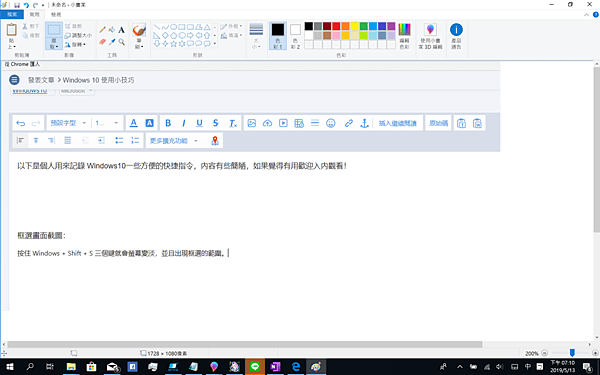The height and width of the screenshot is (375, 600).
Task: Pick the purple color swatch
Action: pos(391,26)
